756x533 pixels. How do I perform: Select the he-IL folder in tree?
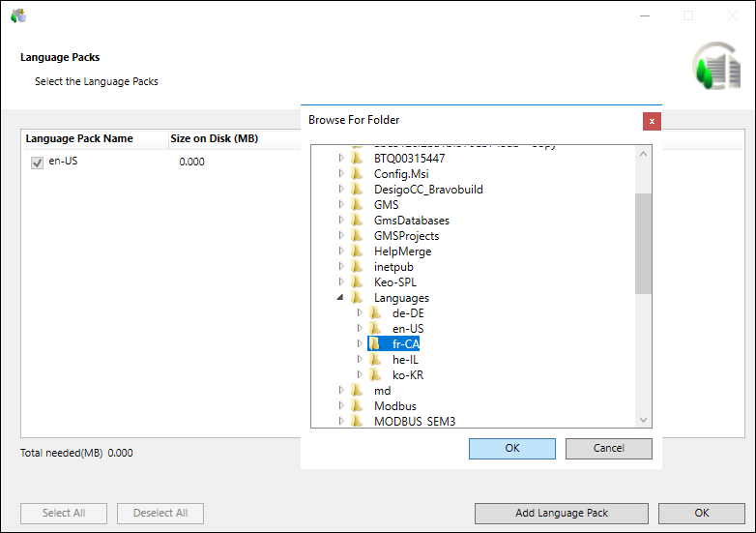point(405,360)
